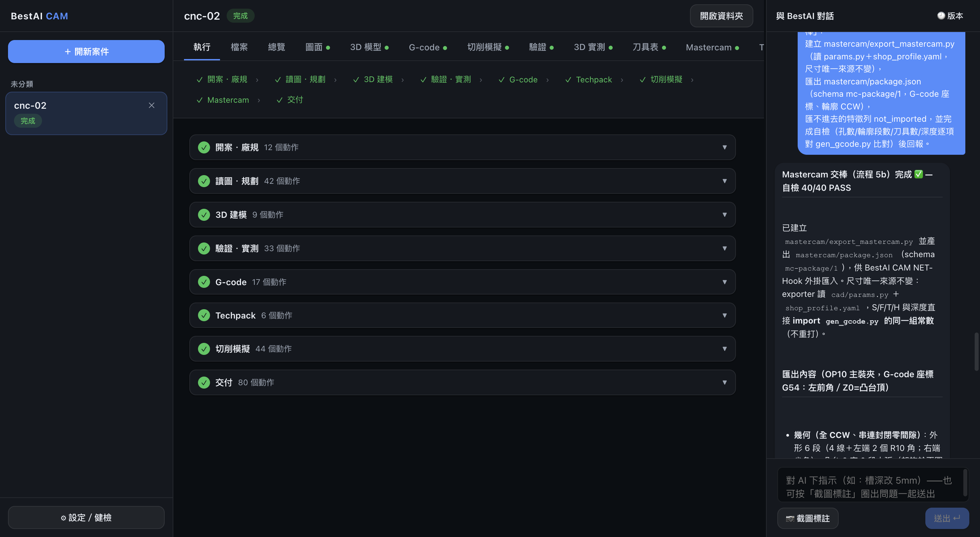Expand the G-code 17 個動作 section arrow
This screenshot has height=537, width=980.
(724, 282)
